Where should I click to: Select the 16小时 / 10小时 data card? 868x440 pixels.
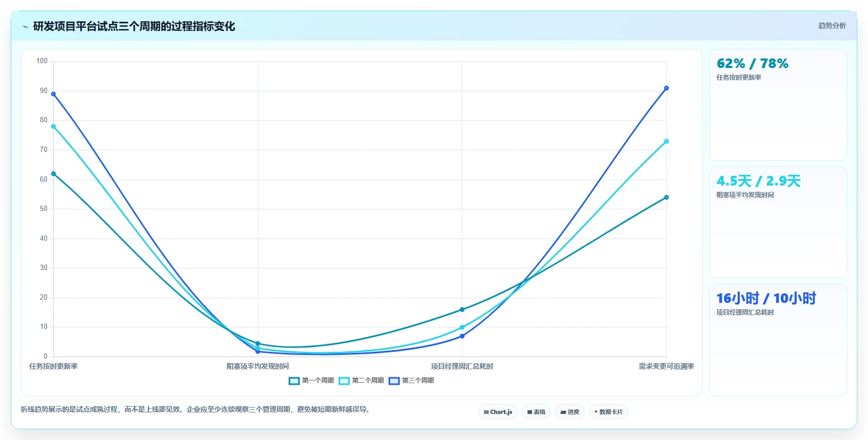(778, 340)
